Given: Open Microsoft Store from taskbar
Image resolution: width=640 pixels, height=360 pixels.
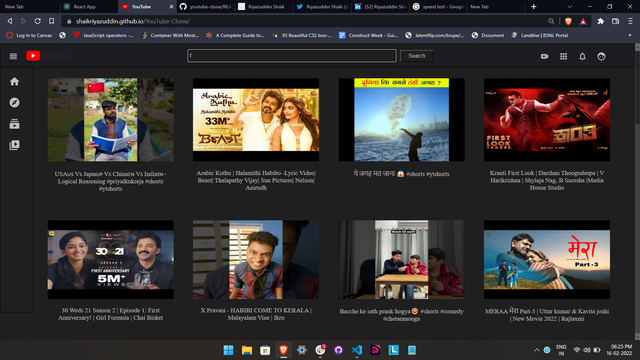Looking at the screenshot, I should point(265,350).
